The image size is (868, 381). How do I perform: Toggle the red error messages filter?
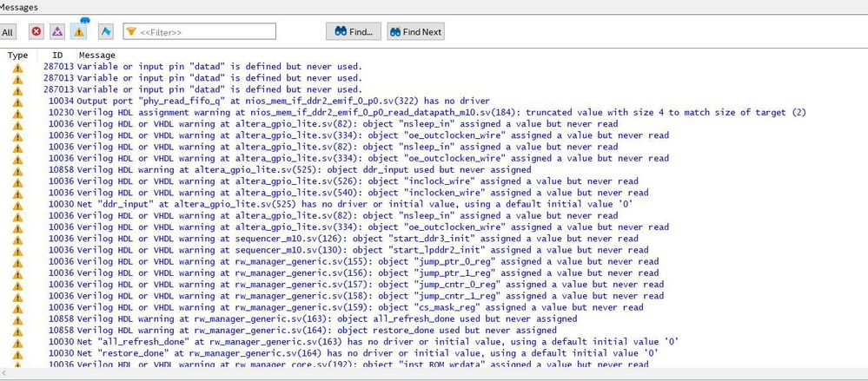tap(36, 31)
